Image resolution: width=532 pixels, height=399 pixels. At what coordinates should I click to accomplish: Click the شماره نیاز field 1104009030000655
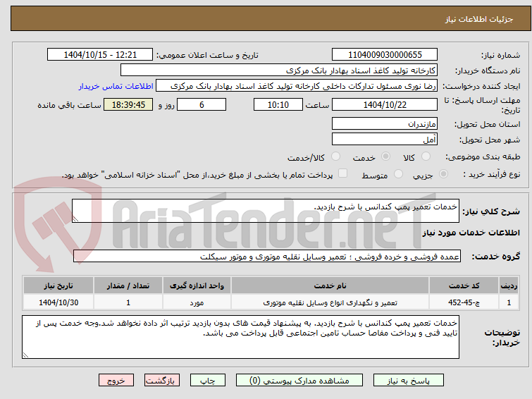click(385, 55)
